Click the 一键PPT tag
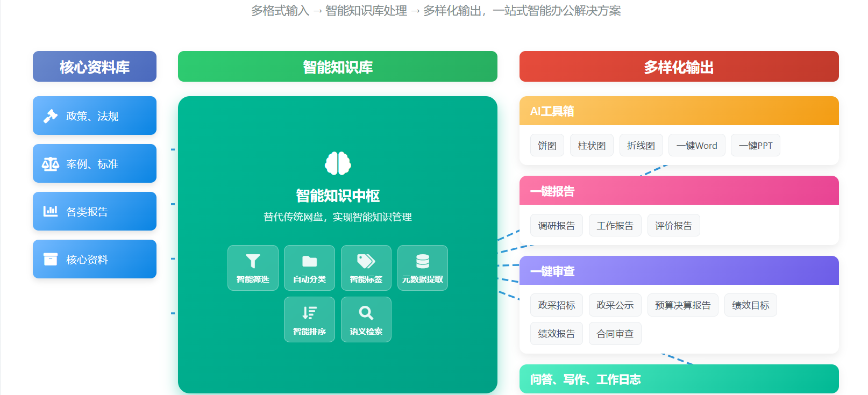This screenshot has width=868, height=395. pyautogui.click(x=755, y=146)
